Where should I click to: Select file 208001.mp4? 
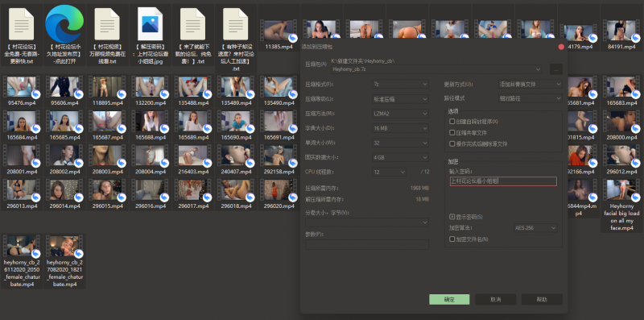click(x=22, y=160)
